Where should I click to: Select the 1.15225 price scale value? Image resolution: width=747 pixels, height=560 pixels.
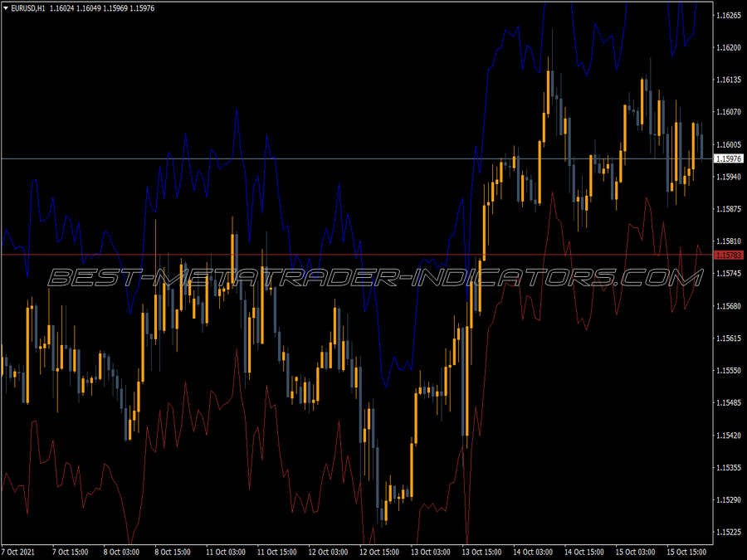click(x=729, y=532)
